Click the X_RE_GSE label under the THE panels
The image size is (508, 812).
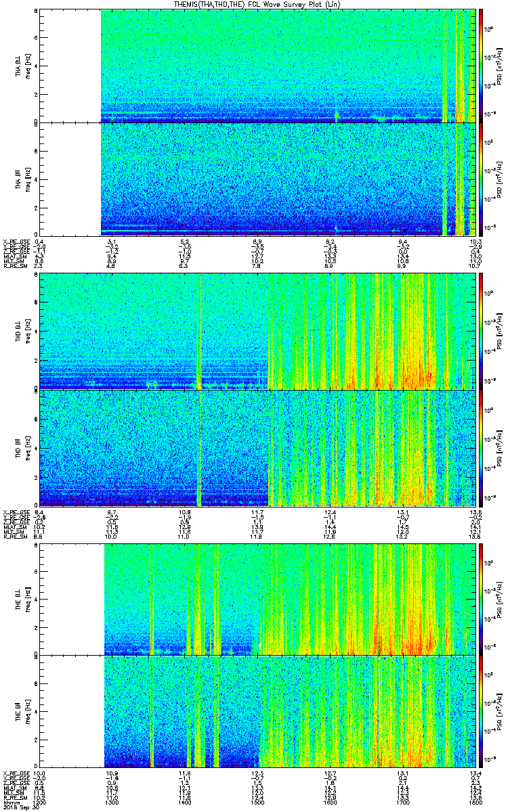(x=16, y=773)
